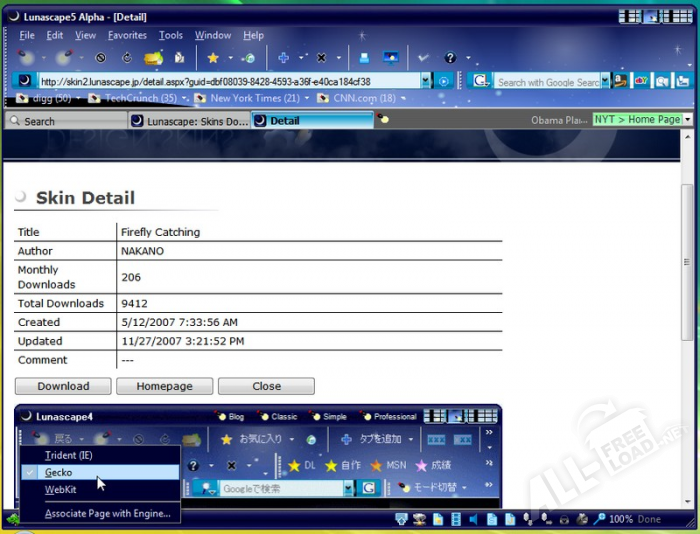Screen dimensions: 700x534
Task: Click the Help question mark icon
Action: (x=450, y=58)
